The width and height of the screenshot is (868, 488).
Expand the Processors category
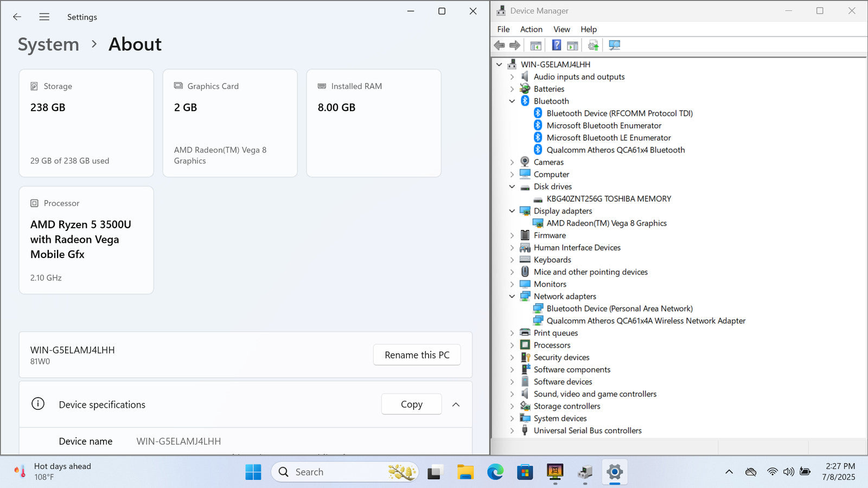coord(512,345)
